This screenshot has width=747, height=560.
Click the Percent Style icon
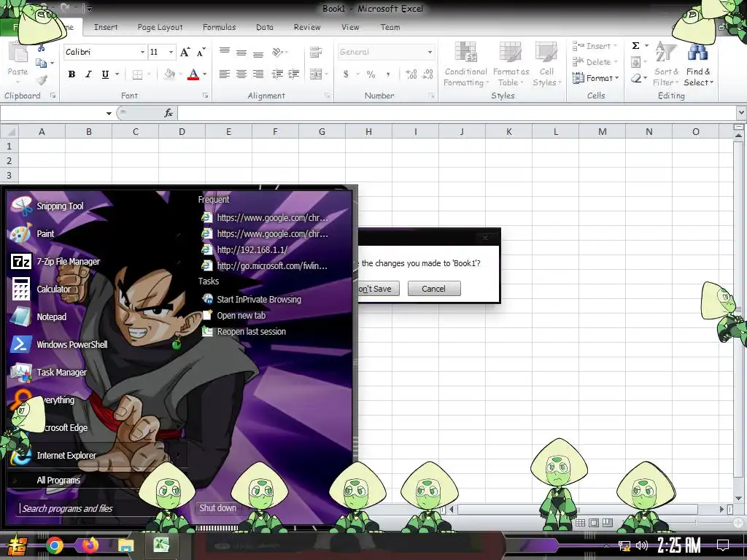click(371, 74)
